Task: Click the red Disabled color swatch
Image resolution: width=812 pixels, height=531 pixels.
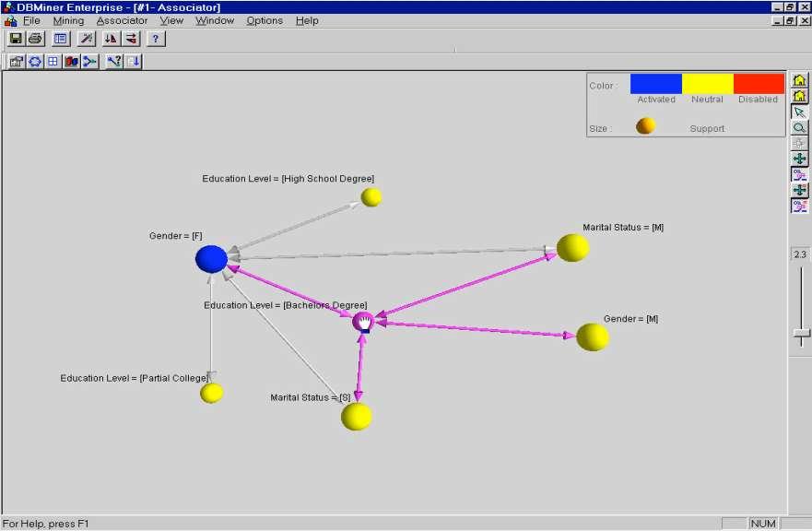Action: pyautogui.click(x=759, y=83)
